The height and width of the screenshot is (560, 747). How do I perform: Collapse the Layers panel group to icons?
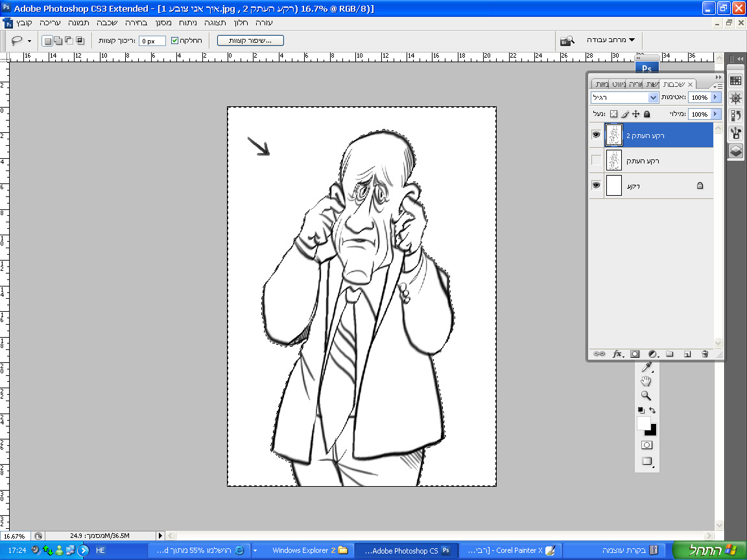point(718,77)
